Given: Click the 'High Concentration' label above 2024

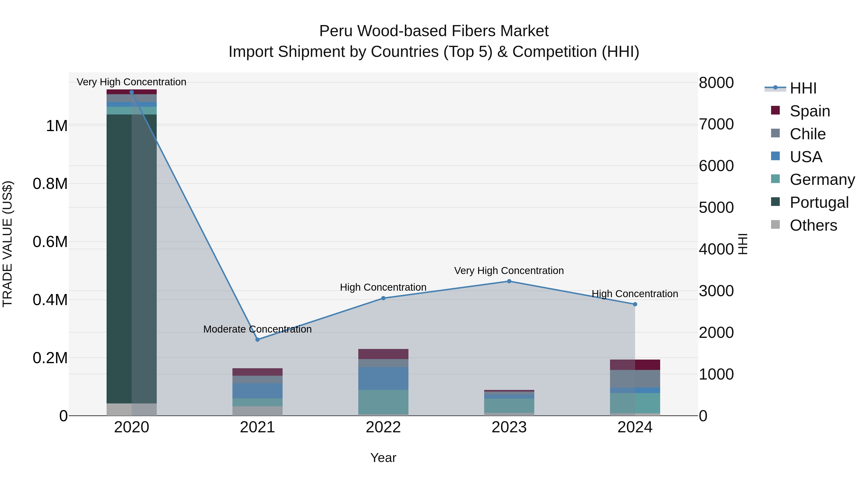Looking at the screenshot, I should click(635, 294).
